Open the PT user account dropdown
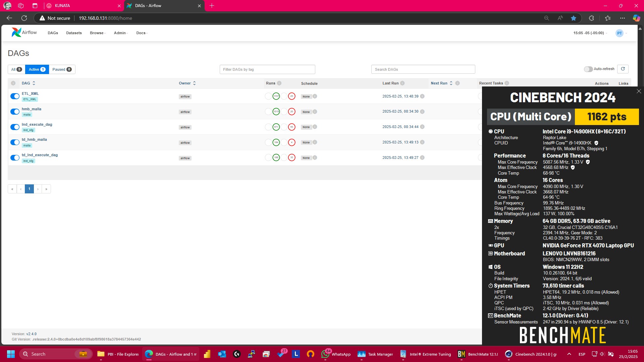This screenshot has width=644, height=362. pos(622,33)
